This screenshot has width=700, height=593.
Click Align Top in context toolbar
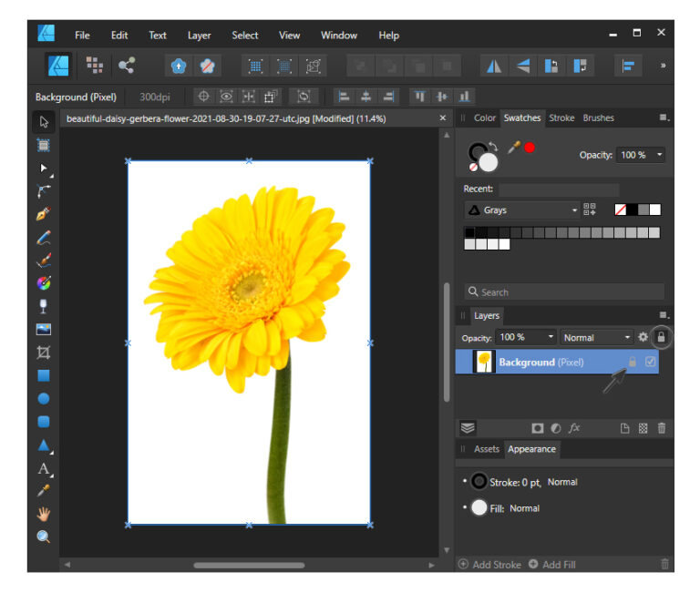(x=419, y=97)
